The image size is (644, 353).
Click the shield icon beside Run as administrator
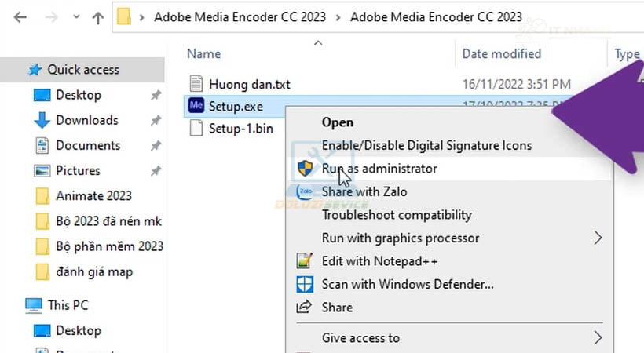[305, 169]
